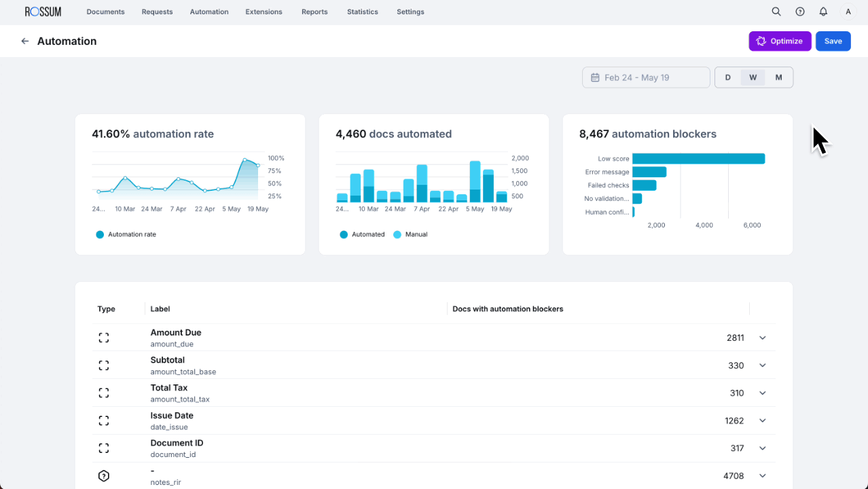This screenshot has height=489, width=868.
Task: Expand the Amount Due row
Action: pos(762,338)
